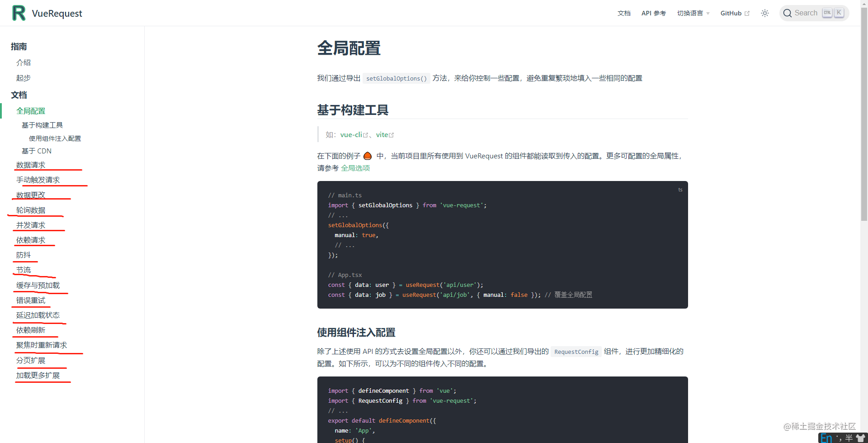Open the vue-cli link
This screenshot has width=868, height=443.
click(353, 134)
